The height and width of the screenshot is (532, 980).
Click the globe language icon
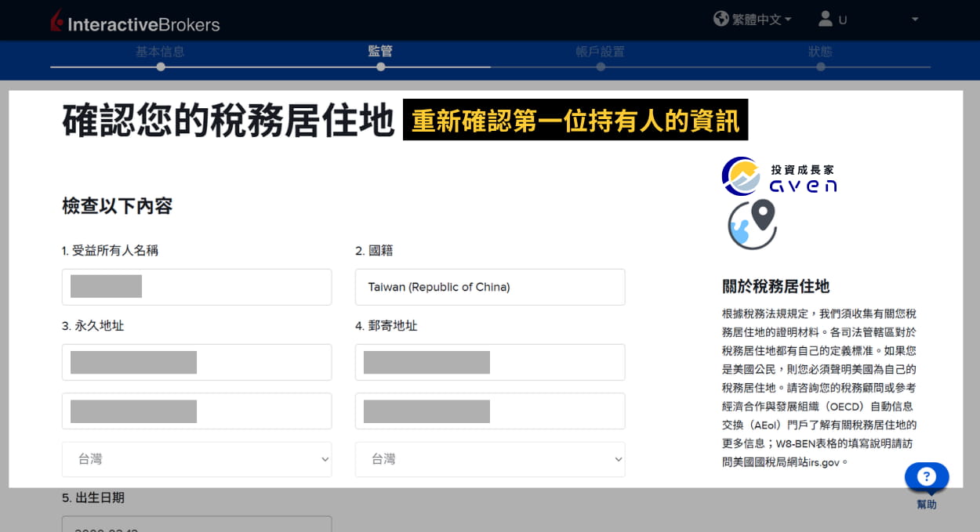(x=721, y=19)
